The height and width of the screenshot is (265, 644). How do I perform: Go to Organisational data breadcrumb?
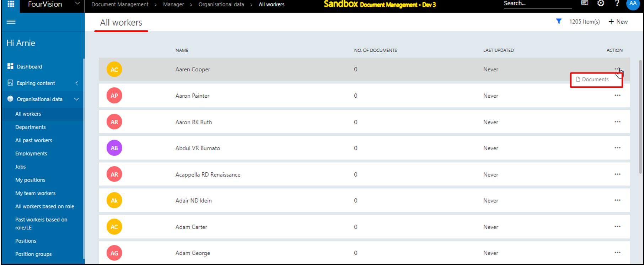[x=221, y=4]
